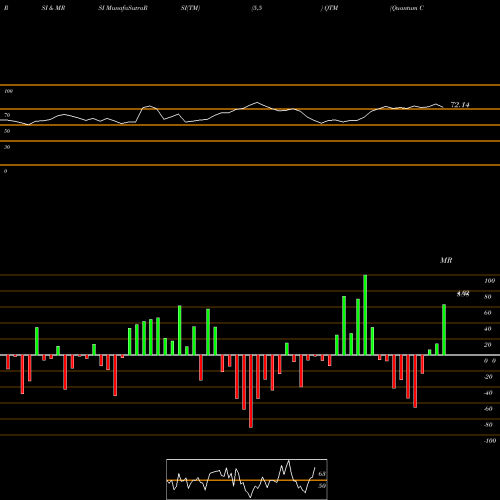Click the 'MR' panel title
This screenshot has width=500, height=500.
[x=446, y=260]
